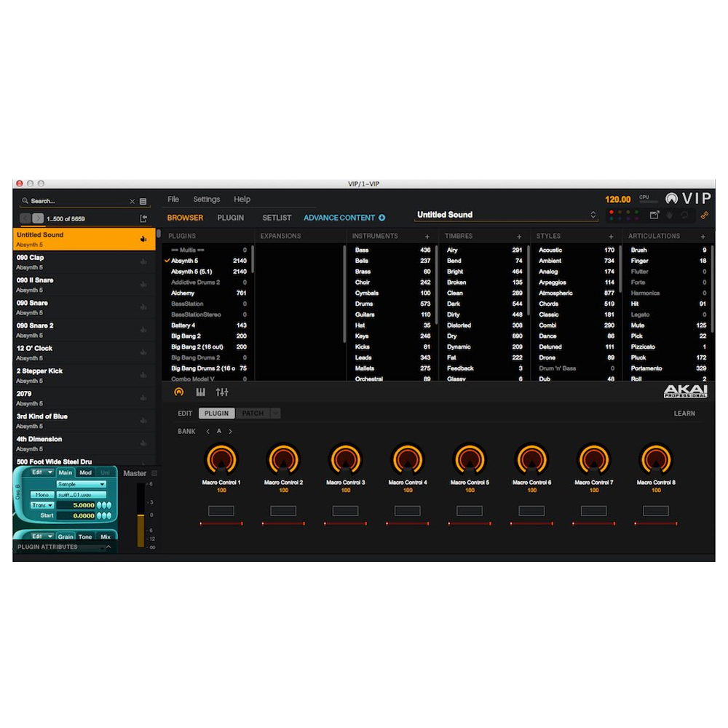The image size is (728, 728).
Task: Toggle the button under Macro Control 6
Action: (x=531, y=511)
